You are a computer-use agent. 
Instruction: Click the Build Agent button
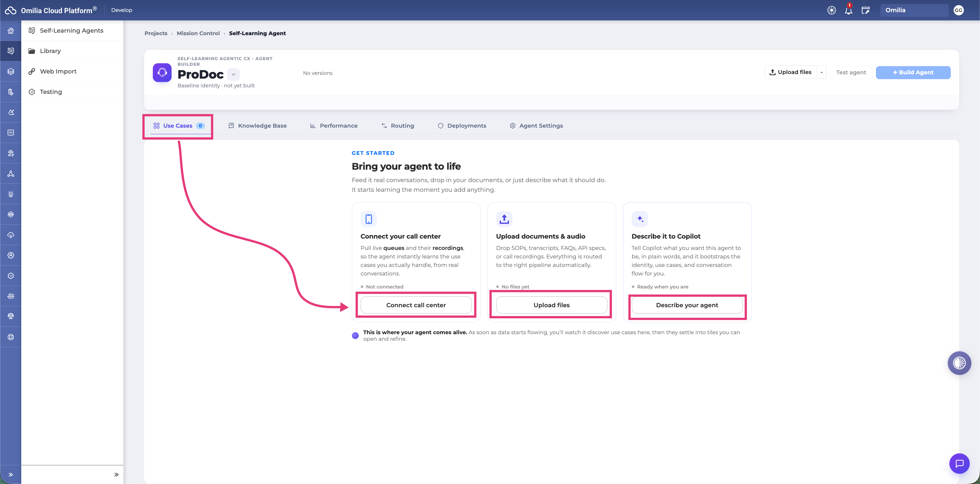click(913, 72)
